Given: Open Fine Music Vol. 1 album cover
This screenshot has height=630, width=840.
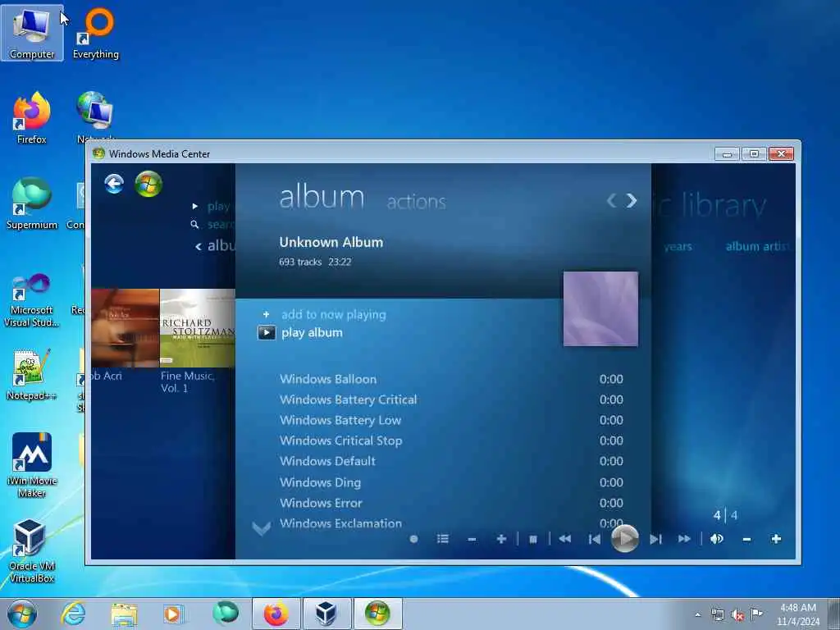Looking at the screenshot, I should [197, 328].
